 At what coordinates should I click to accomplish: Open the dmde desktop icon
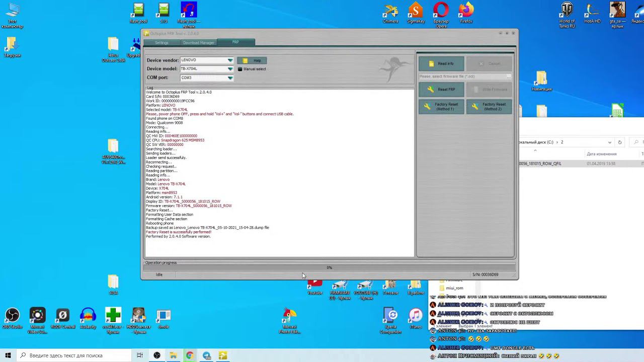coord(164,319)
